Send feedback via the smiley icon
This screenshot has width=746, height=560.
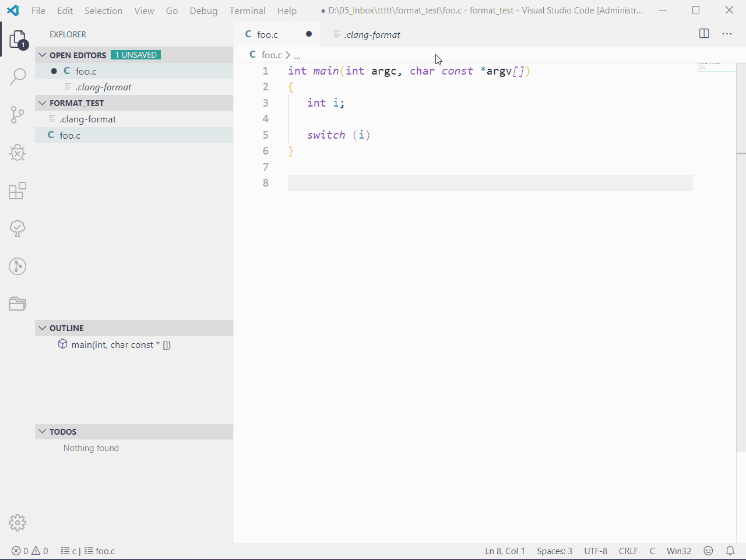[x=708, y=550]
